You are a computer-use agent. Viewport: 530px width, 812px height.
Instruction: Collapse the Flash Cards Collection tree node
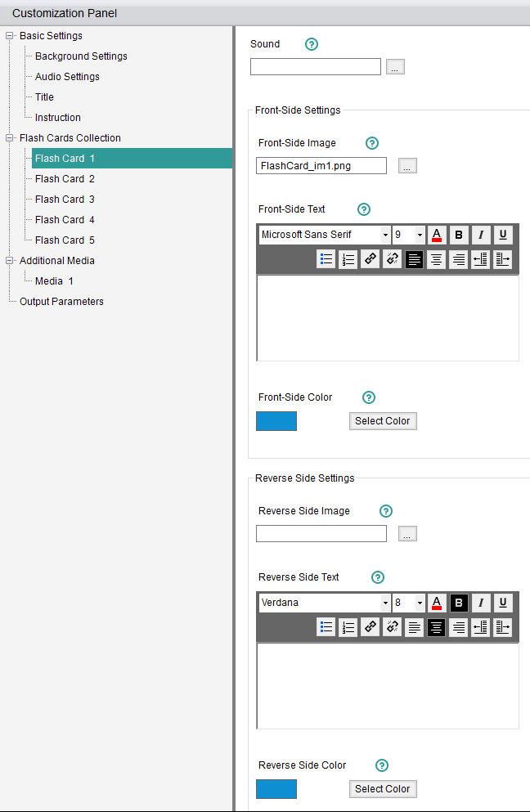pos(10,138)
